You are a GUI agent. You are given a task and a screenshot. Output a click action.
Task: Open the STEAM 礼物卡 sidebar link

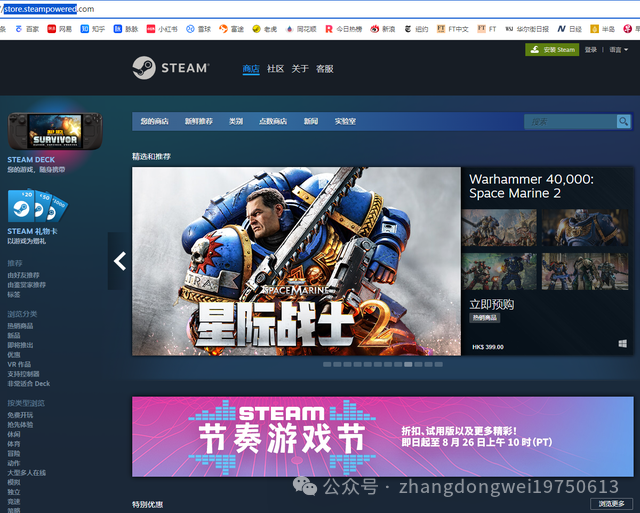[x=32, y=231]
